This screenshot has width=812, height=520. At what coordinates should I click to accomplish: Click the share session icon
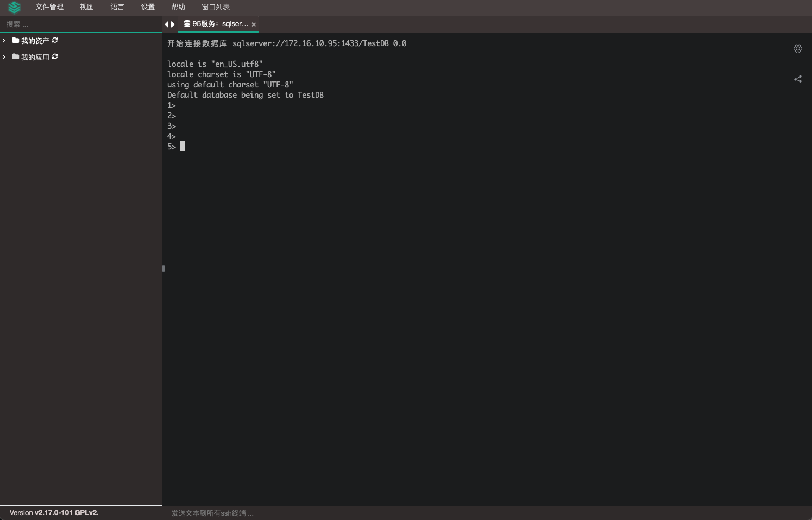point(798,79)
